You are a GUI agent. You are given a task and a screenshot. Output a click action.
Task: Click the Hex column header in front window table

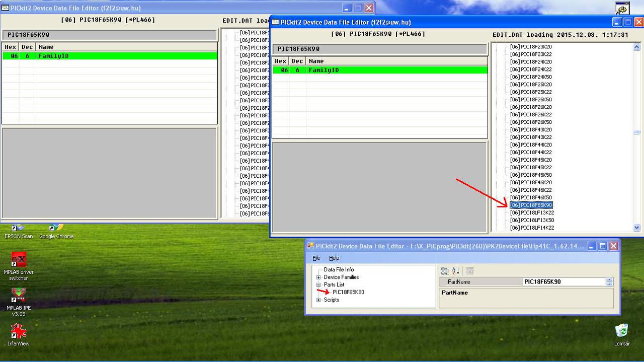coord(280,61)
